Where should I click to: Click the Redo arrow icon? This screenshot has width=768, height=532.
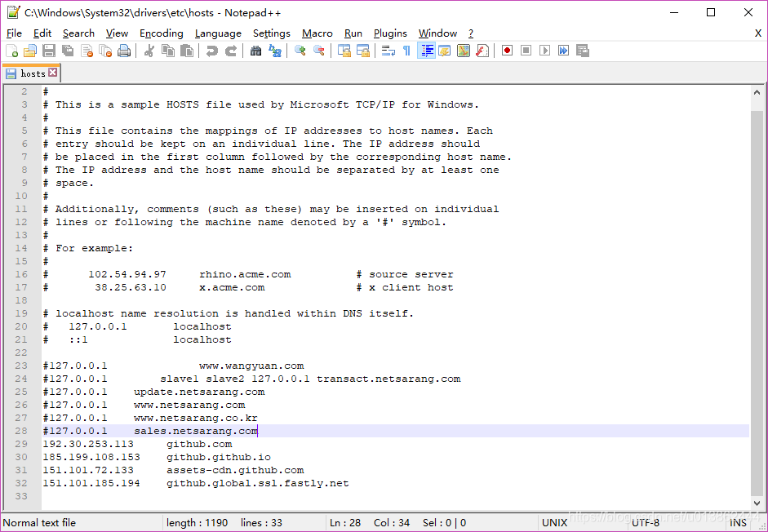click(x=230, y=51)
